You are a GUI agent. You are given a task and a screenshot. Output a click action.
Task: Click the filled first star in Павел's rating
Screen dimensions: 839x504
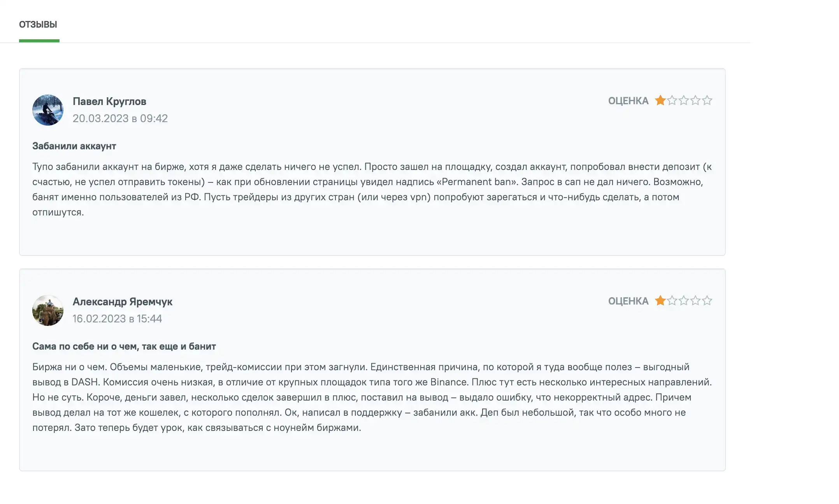point(660,100)
